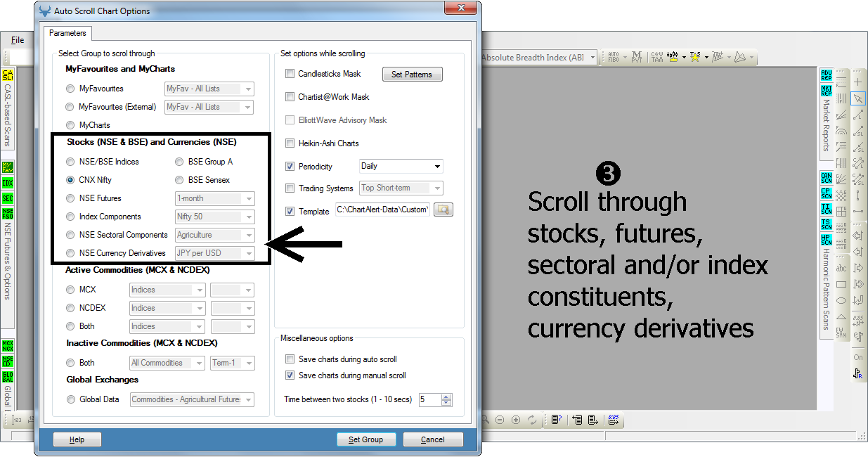The image size is (868, 457).
Task: Open the Harmonic Pattern Scans vertical tab
Action: 827,289
